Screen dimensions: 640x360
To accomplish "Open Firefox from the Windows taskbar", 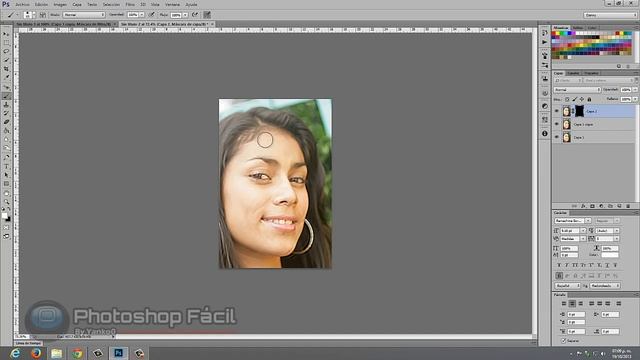I will (x=36, y=353).
